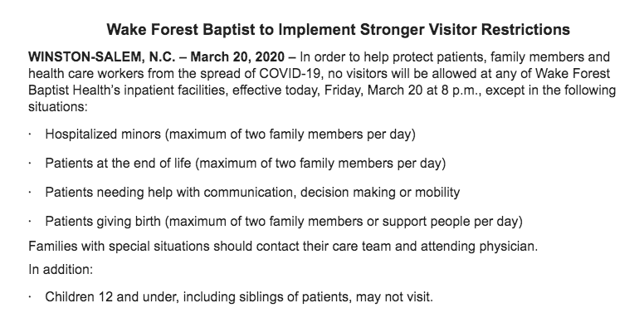The height and width of the screenshot is (313, 644).
Task: Click the 'In addition:' line
Action: coord(61,270)
